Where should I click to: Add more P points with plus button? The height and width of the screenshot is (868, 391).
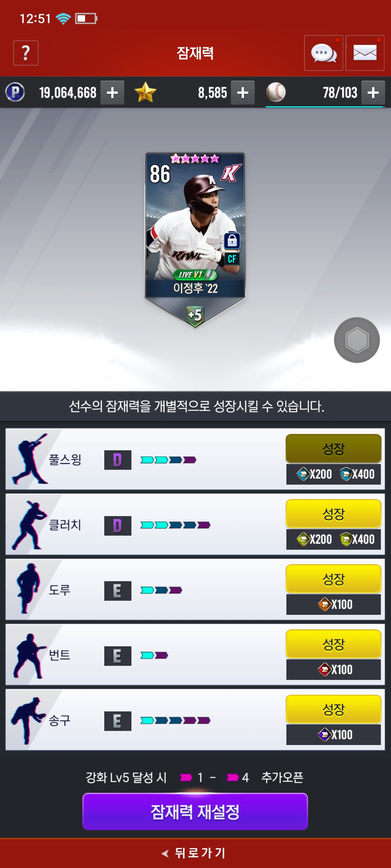112,93
